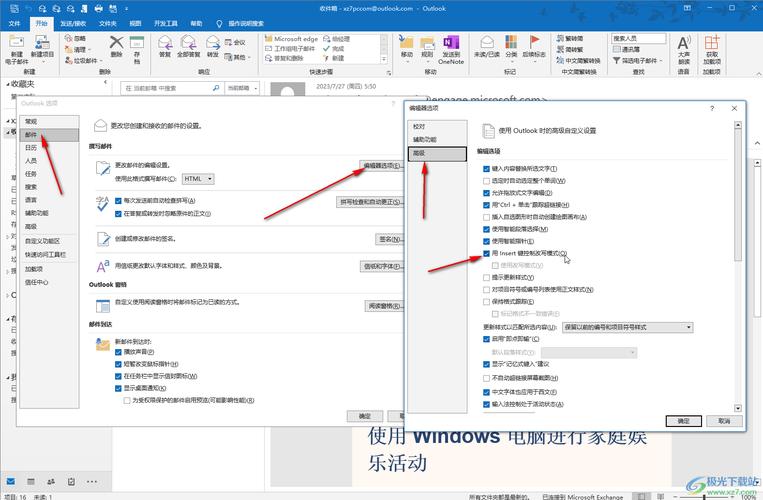This screenshot has width=763, height=500.
Task: Click the Mail icon in bottom navigation bar
Action: pos(11,482)
